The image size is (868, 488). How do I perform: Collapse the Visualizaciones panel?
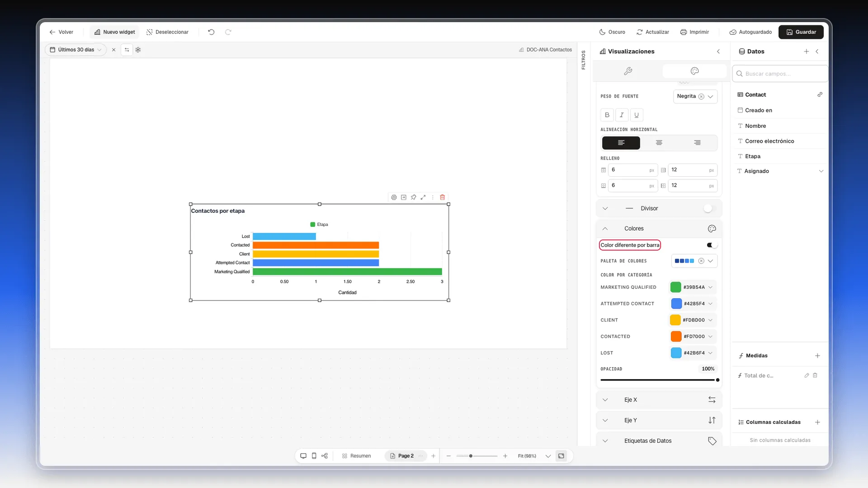pos(718,52)
